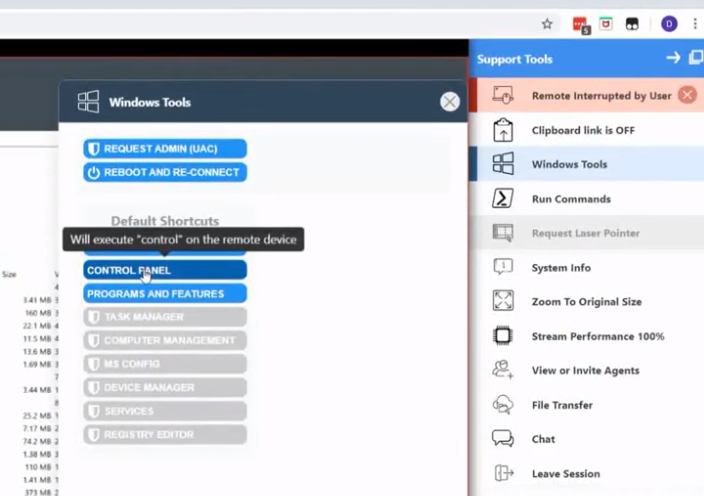The height and width of the screenshot is (496, 704).
Task: Click the Size column header
Action: point(9,274)
